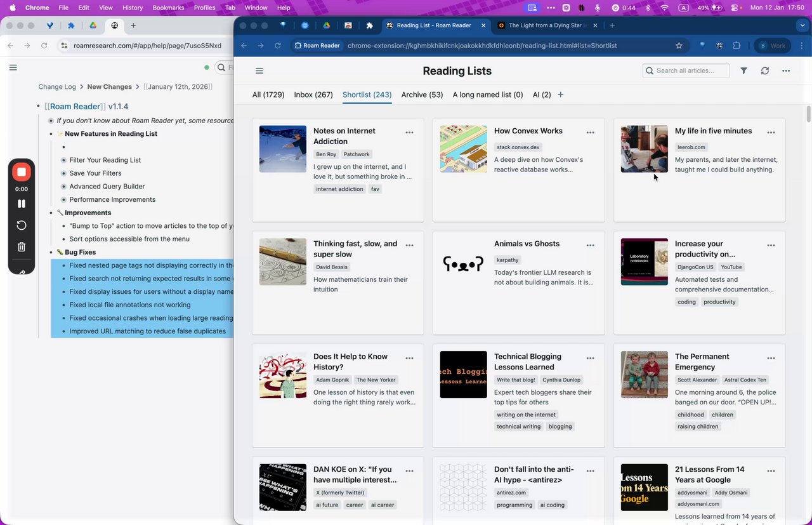Open the Reading Lists hamburger menu
The width and height of the screenshot is (812, 525).
point(259,70)
